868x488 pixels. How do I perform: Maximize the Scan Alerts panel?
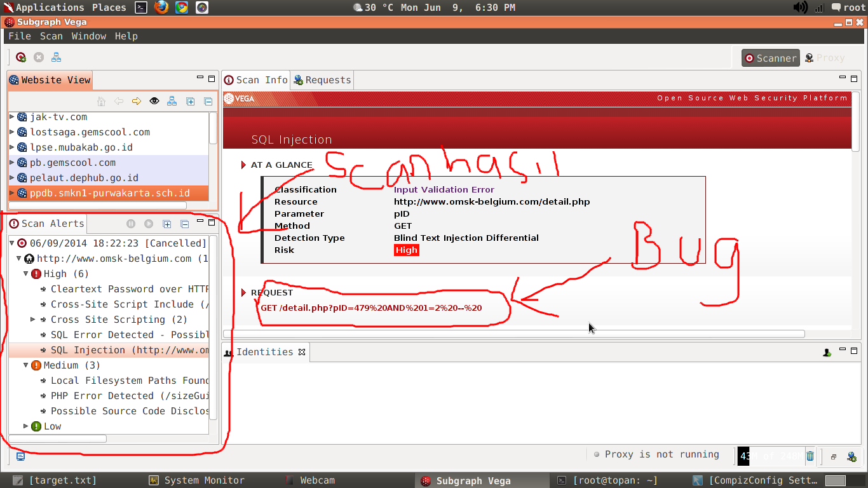(x=210, y=223)
